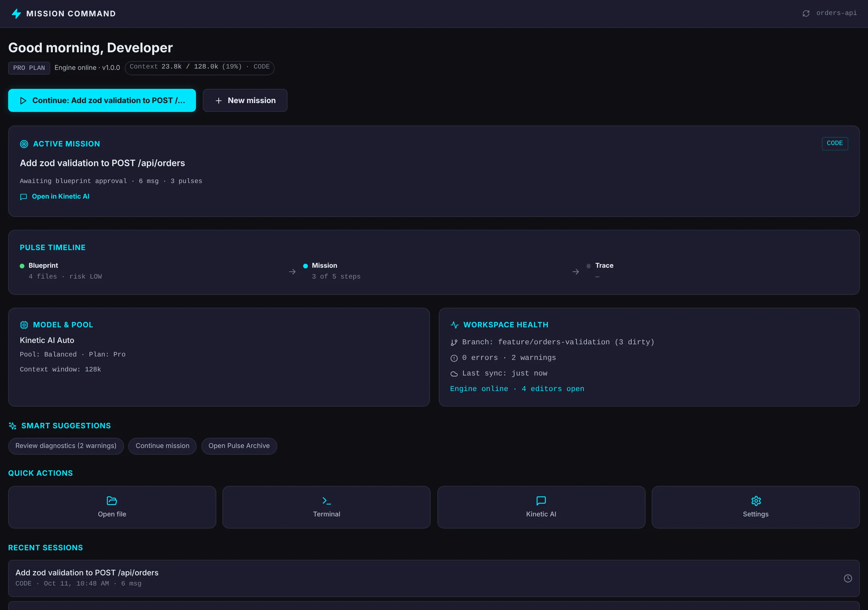868x610 pixels.
Task: Choose Review diagnostics (2 warnings) suggestion
Action: point(66,446)
